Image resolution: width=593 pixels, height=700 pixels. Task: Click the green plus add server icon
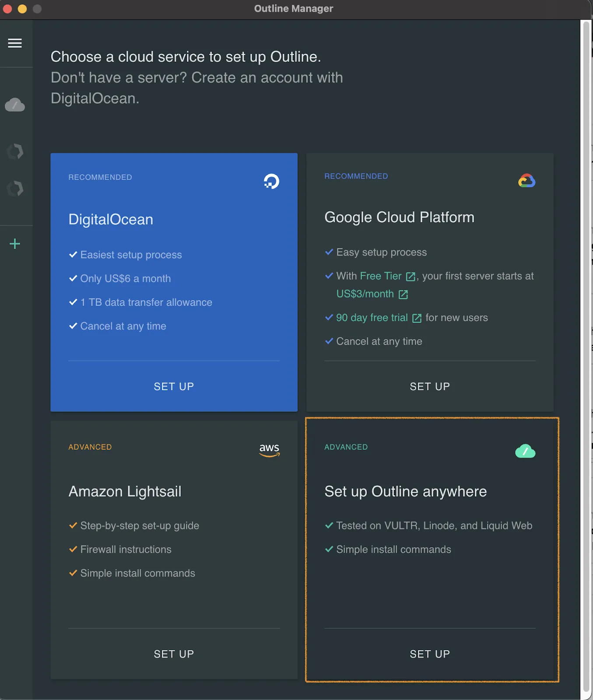[x=15, y=244]
